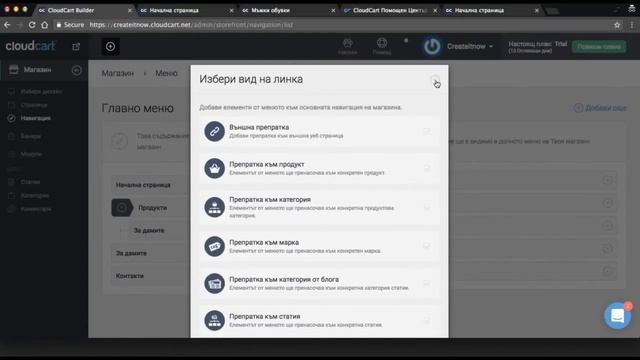
Task: Click the plus quick-add button in header
Action: click(110, 47)
